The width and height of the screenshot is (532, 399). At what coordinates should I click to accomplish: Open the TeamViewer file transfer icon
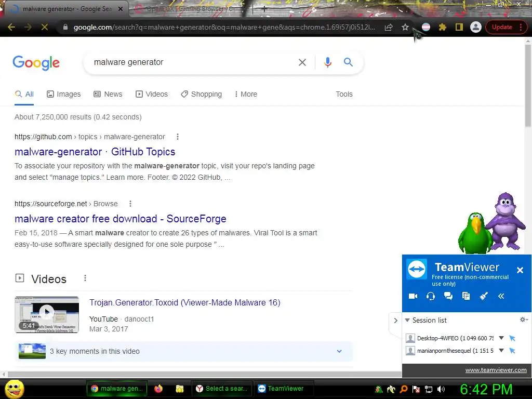point(466,296)
